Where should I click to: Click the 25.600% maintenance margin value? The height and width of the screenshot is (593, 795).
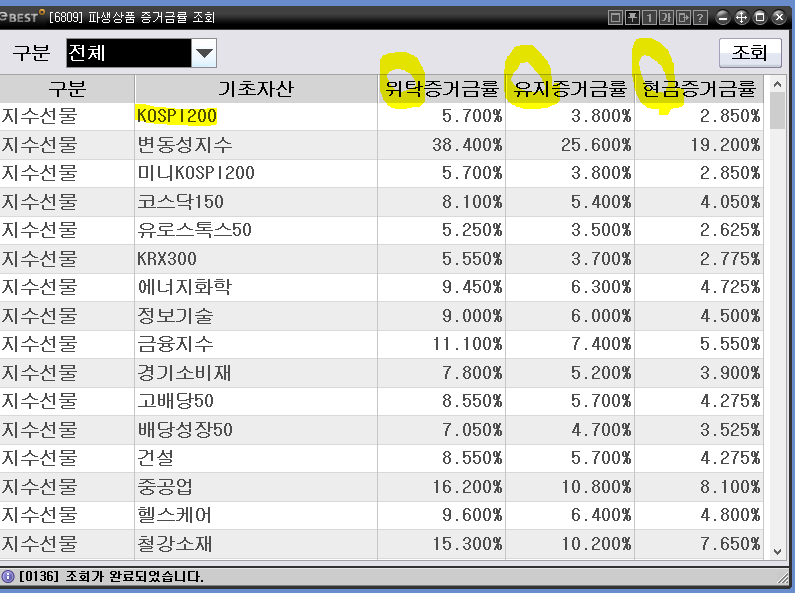pos(596,145)
